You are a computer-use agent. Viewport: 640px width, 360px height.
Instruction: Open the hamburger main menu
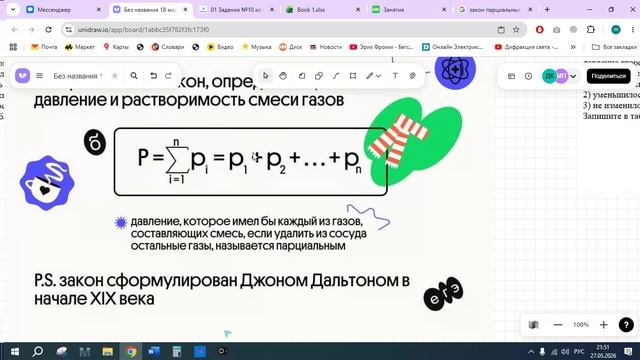[40, 76]
